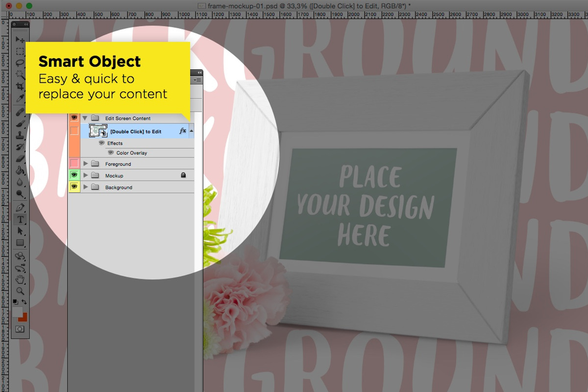
Task: Select the Clone Stamp tool
Action: click(20, 135)
